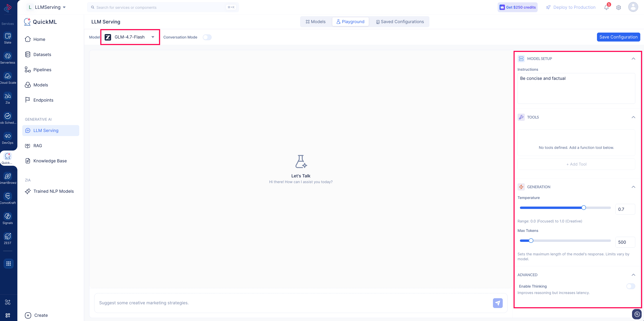Screen dimensions: 644x321
Task: Open the Serverless service
Action: click(x=8, y=58)
